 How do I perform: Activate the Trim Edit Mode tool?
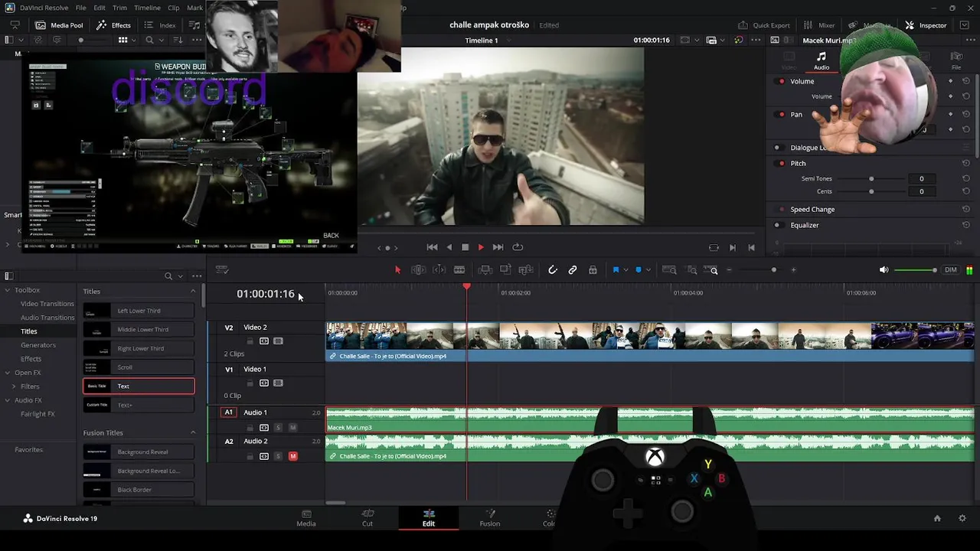pos(418,269)
